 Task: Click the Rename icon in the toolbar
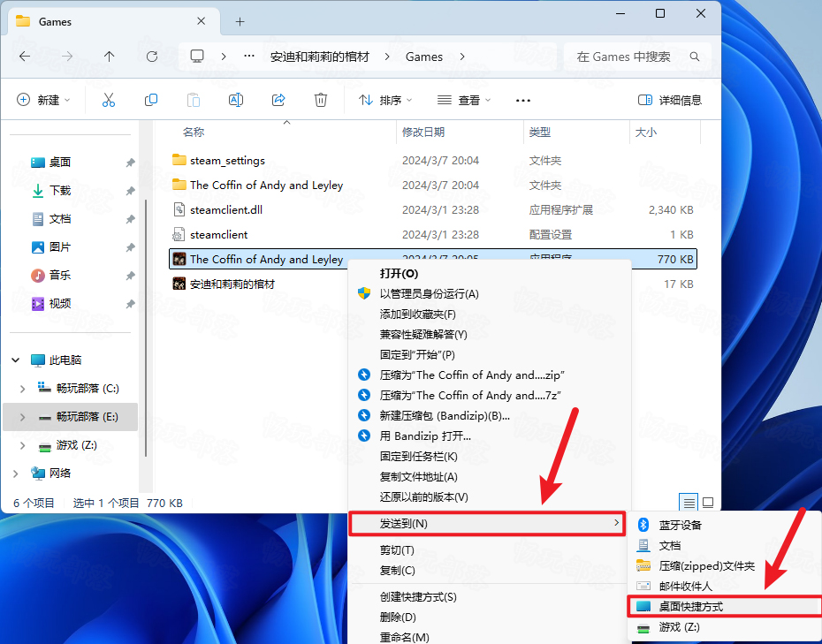coord(236,100)
